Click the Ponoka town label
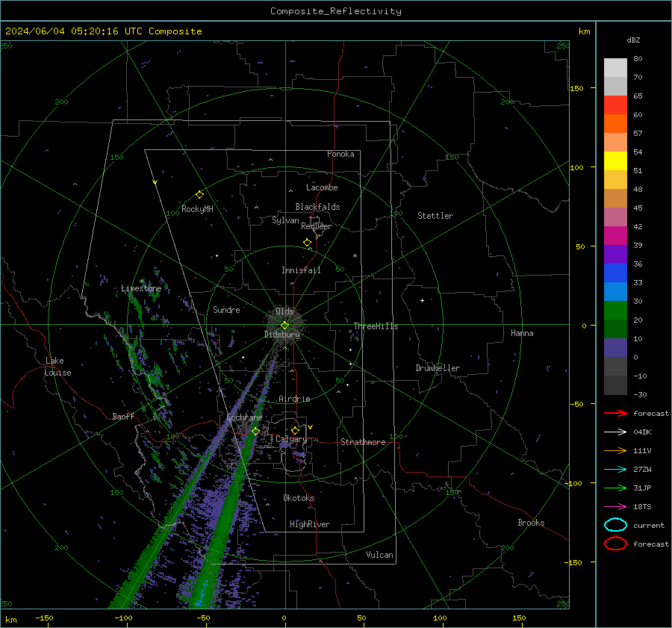The height and width of the screenshot is (628, 672). [x=340, y=154]
